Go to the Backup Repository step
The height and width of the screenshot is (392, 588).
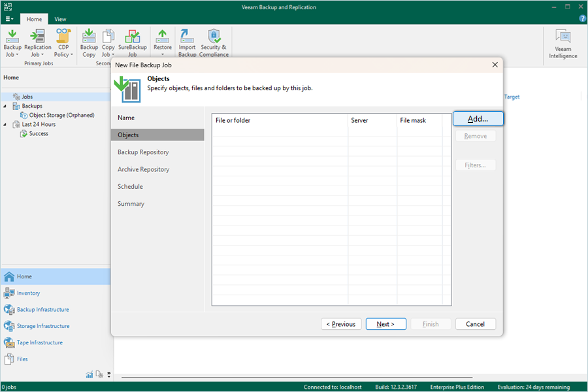click(x=157, y=152)
